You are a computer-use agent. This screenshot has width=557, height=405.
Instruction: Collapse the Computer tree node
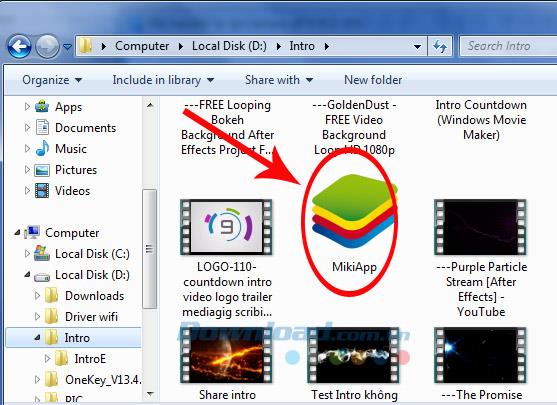pyautogui.click(x=17, y=233)
